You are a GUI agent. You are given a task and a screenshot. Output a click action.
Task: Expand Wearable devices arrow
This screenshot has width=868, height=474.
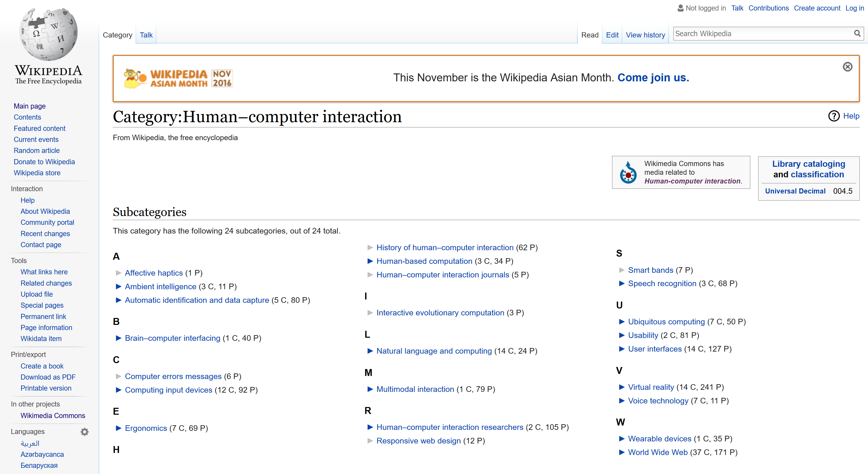[622, 439]
